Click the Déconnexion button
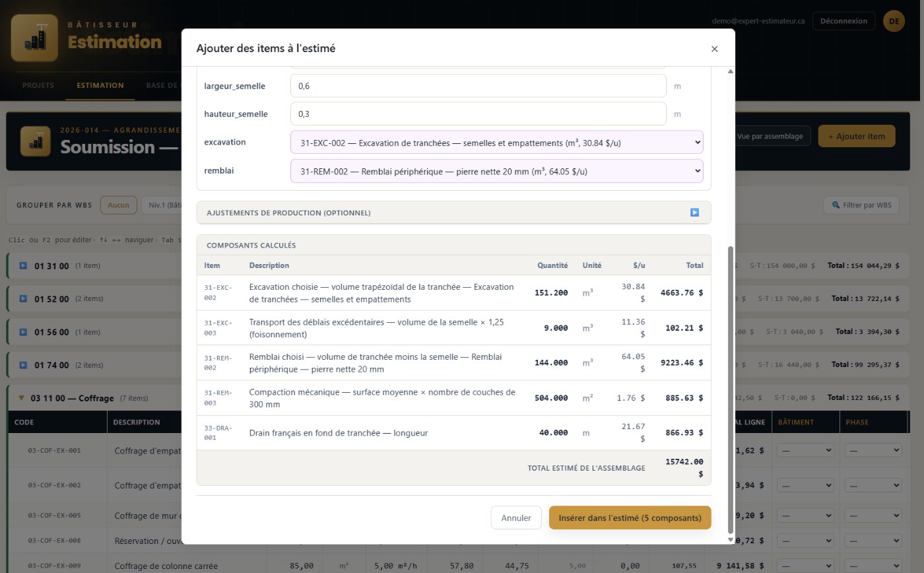Screen dimensions: 924x573 coord(843,21)
